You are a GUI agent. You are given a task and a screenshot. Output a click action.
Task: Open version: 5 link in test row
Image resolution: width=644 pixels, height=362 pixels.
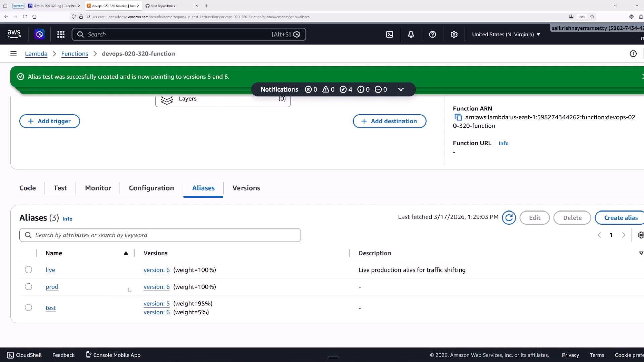(157, 303)
